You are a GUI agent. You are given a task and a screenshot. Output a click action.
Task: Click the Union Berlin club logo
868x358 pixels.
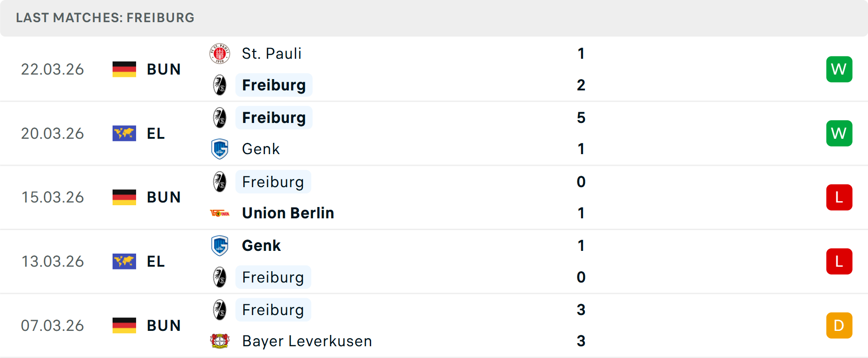220,213
